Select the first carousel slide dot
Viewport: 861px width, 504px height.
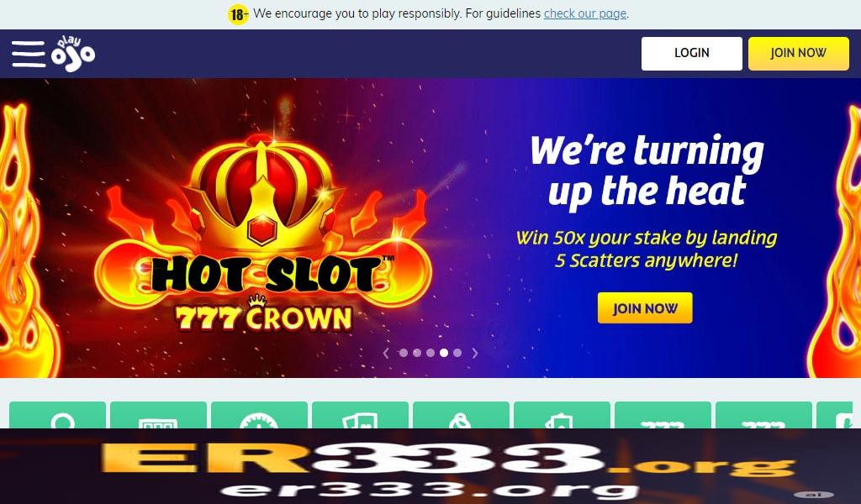coord(404,353)
